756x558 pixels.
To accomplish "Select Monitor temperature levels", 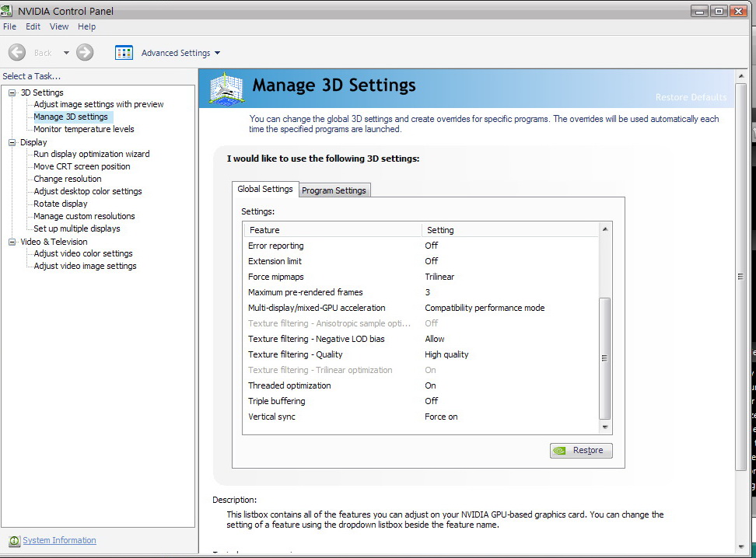I will coord(83,129).
